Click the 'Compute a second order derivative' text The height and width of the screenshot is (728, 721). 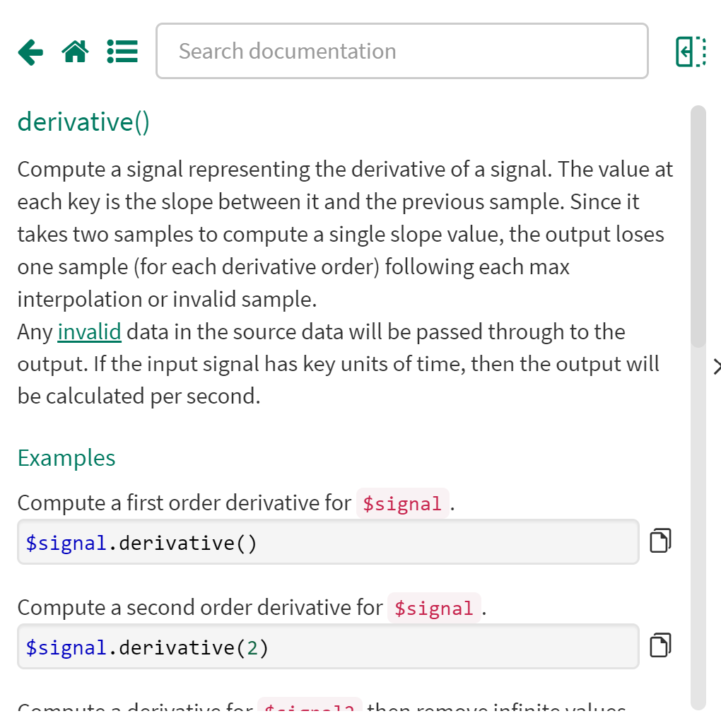tap(199, 608)
